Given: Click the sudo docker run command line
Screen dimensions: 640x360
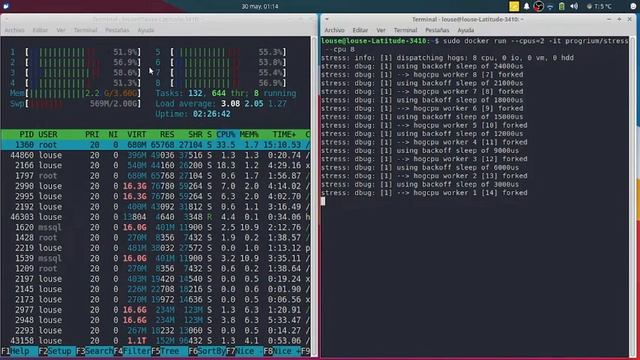Looking at the screenshot, I should pyautogui.click(x=475, y=45).
